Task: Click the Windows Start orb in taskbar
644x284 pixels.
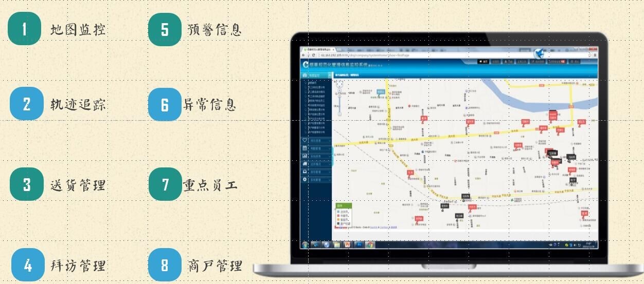Action: click(x=305, y=245)
